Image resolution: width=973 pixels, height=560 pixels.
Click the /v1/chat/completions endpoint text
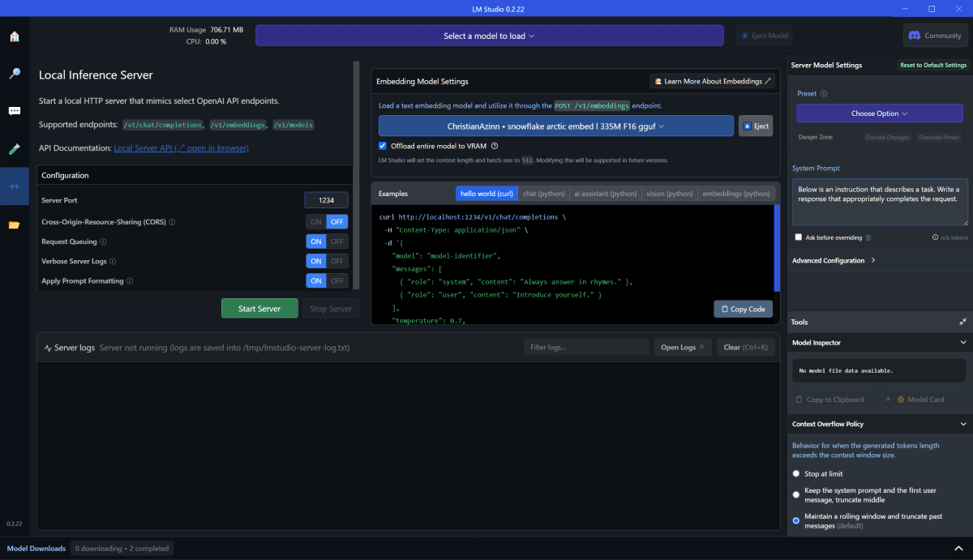coord(163,125)
